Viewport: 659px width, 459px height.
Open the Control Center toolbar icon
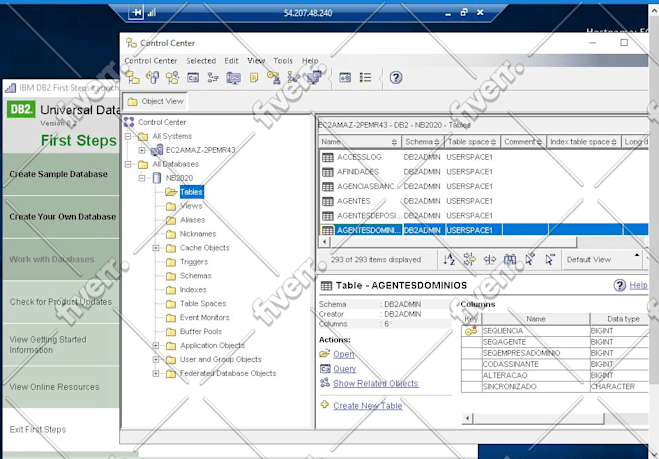point(132,77)
